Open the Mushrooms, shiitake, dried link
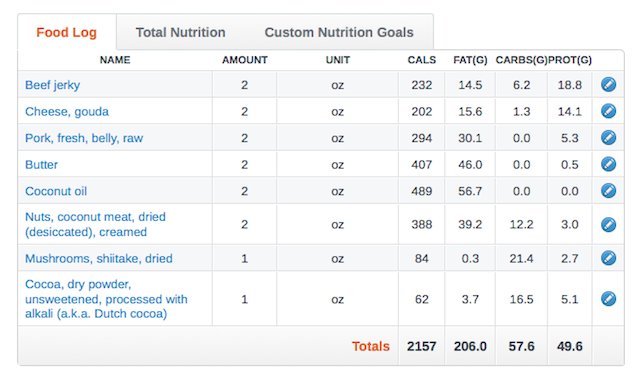The height and width of the screenshot is (386, 640). [x=99, y=258]
